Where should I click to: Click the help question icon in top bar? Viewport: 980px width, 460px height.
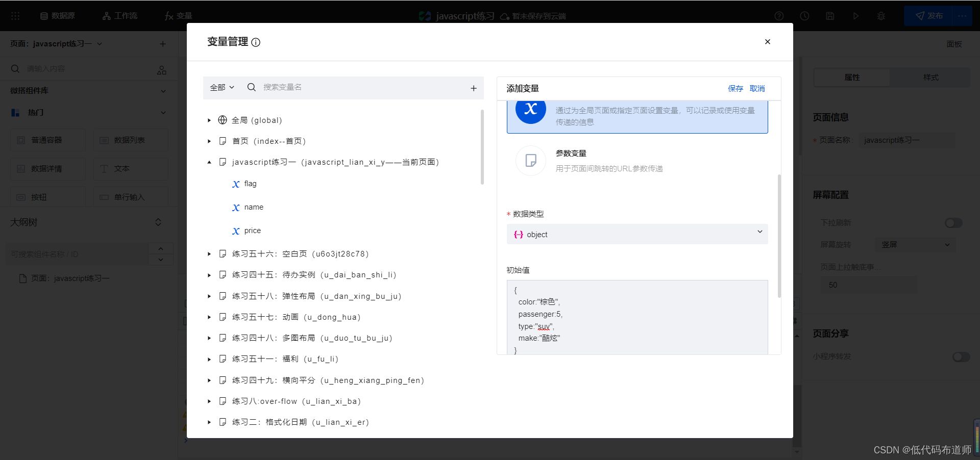coord(779,16)
